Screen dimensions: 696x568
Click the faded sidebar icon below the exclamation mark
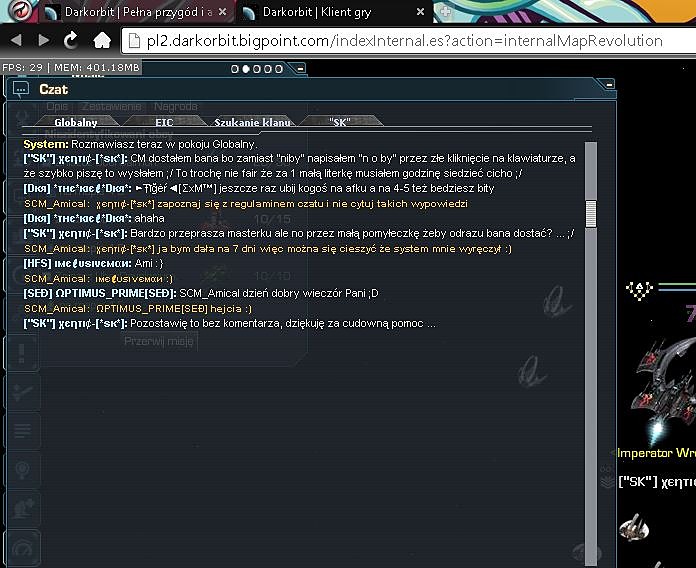click(x=22, y=392)
